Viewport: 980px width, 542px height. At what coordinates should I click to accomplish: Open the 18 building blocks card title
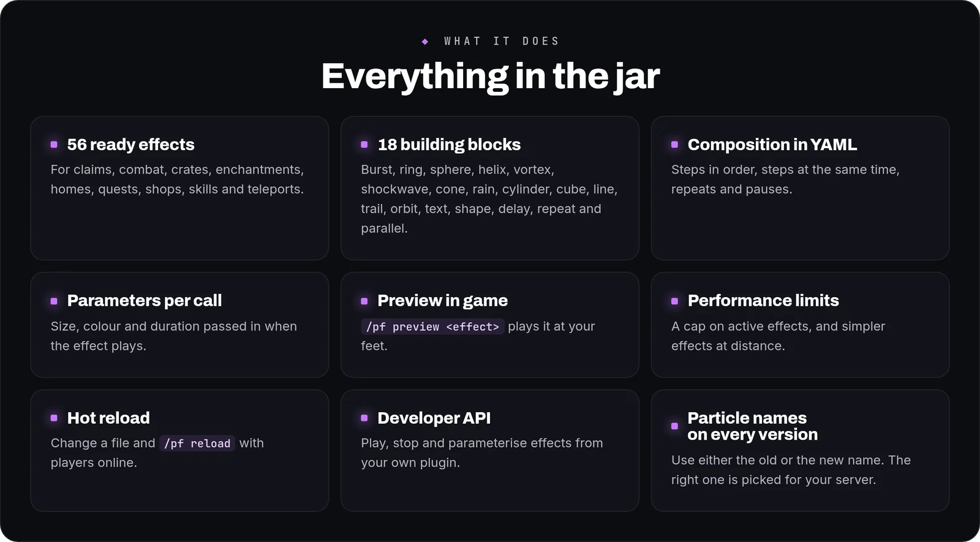(449, 145)
